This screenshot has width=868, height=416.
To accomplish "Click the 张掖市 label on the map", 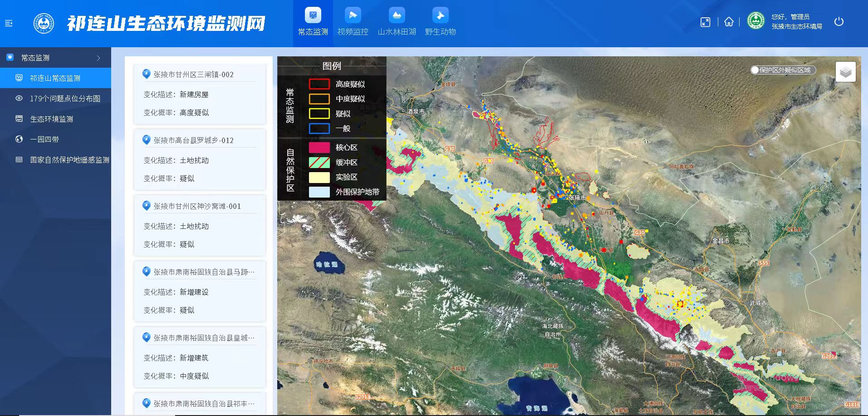I will [577, 198].
